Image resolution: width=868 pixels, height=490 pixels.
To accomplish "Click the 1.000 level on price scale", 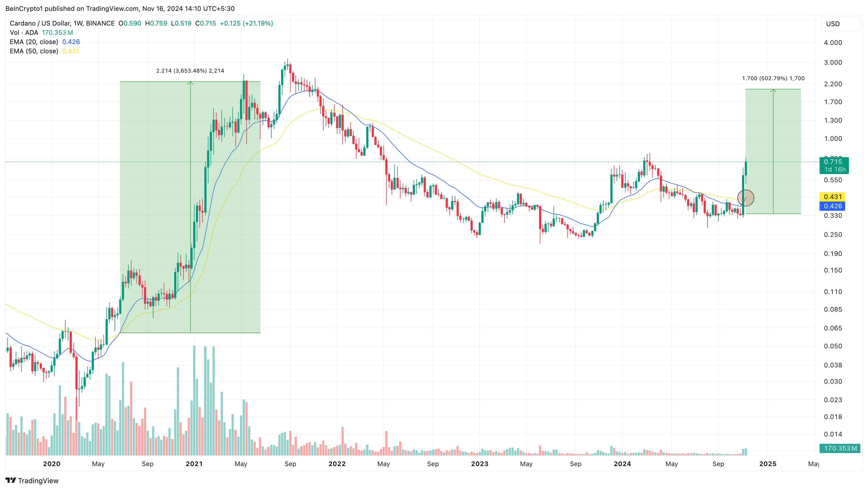I will point(833,139).
